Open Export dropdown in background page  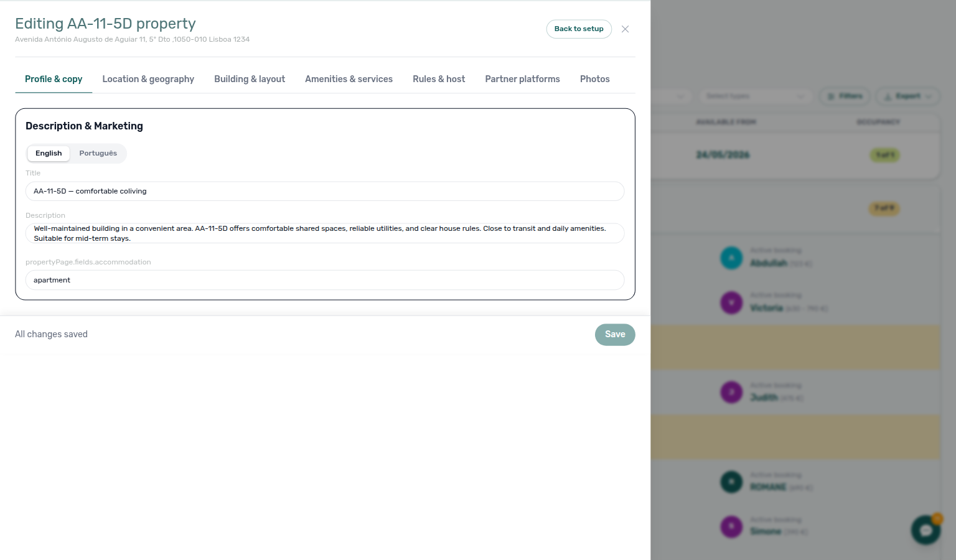[x=908, y=96]
